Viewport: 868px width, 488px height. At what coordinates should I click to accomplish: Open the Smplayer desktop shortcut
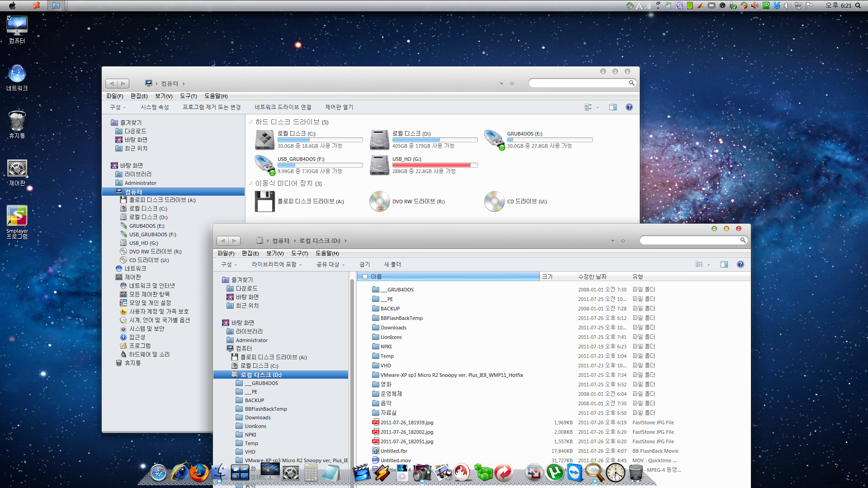tap(17, 222)
